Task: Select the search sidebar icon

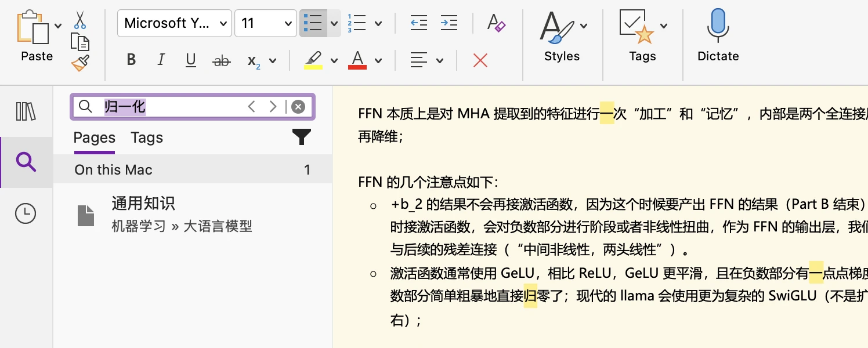Action: [x=26, y=162]
